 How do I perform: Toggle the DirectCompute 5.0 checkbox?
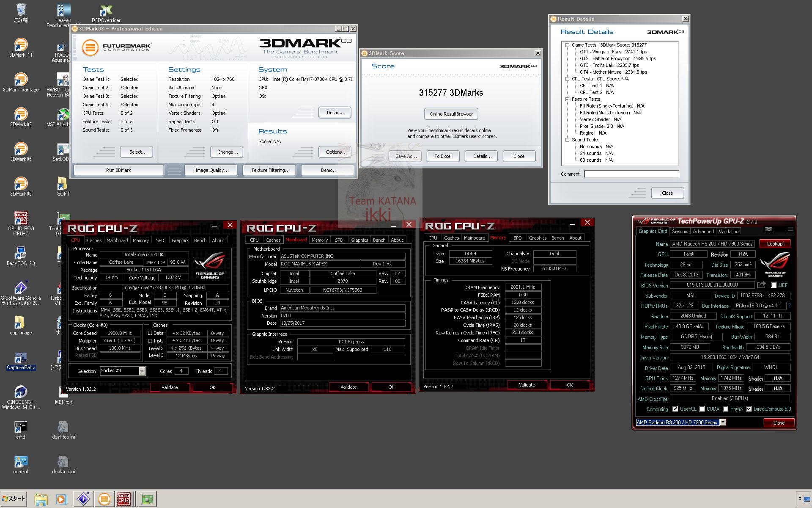749,409
